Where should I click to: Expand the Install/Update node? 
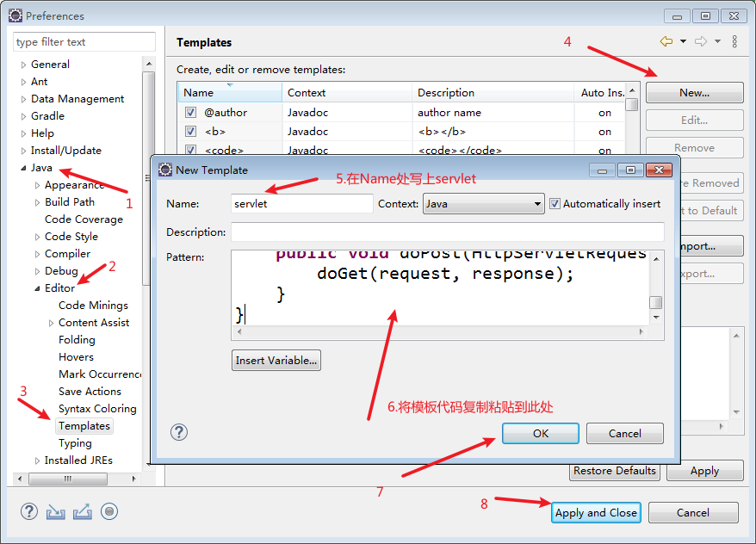coord(23,151)
